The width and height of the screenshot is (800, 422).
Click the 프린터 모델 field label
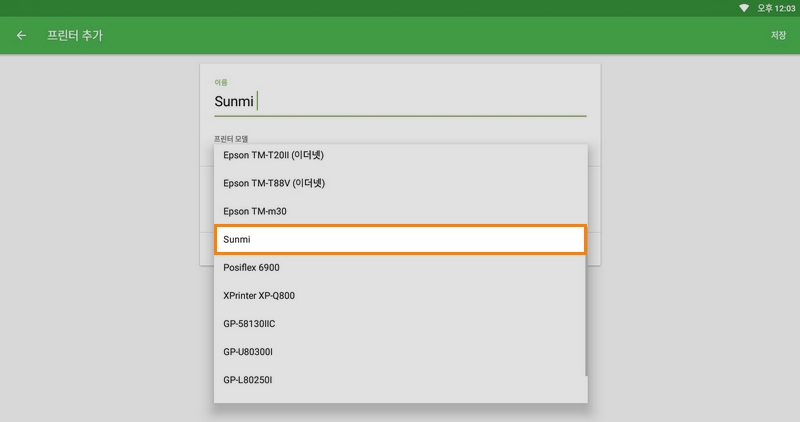230,138
